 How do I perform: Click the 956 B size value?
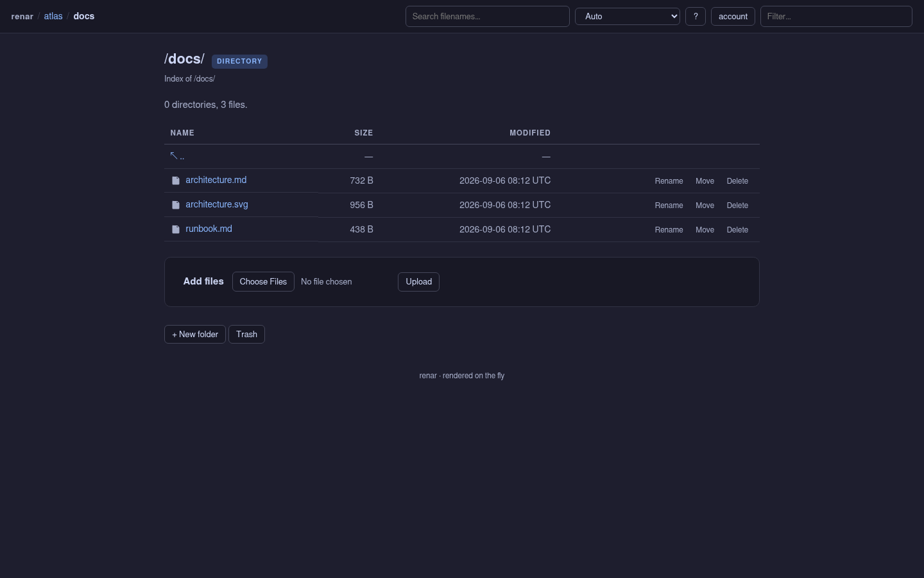point(361,206)
